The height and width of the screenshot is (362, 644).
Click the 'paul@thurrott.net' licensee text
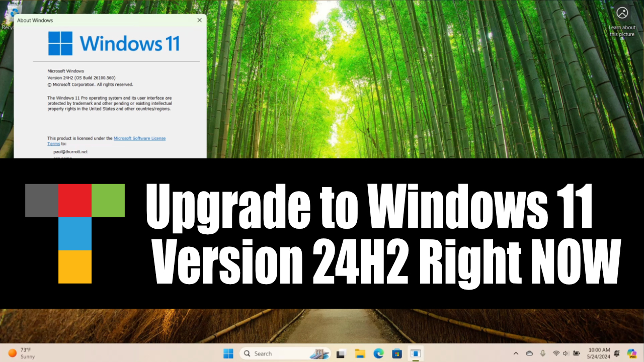(70, 151)
